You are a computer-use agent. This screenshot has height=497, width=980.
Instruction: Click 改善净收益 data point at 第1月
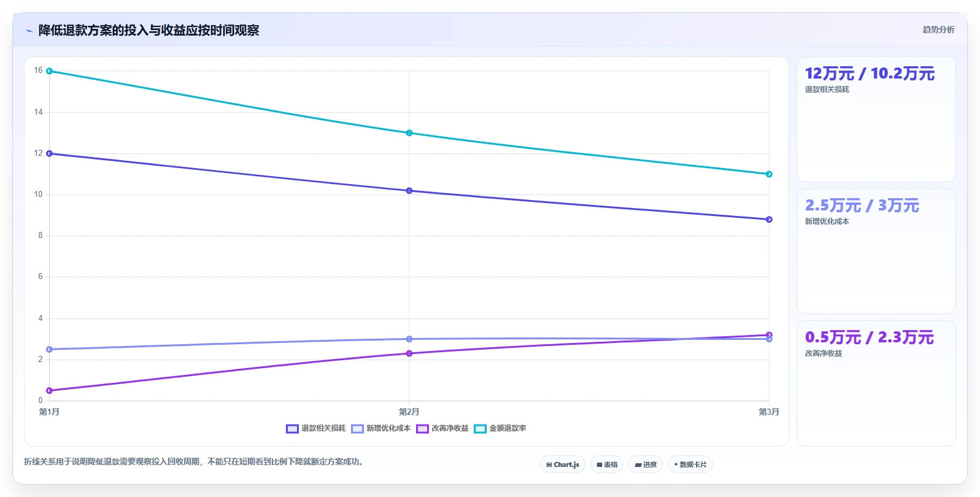50,391
